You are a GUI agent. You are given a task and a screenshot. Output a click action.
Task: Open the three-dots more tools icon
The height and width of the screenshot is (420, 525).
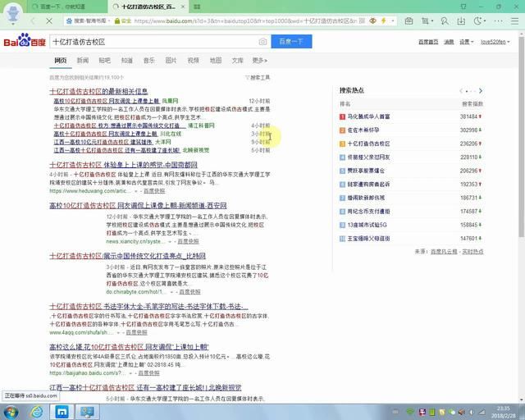[x=498, y=21]
